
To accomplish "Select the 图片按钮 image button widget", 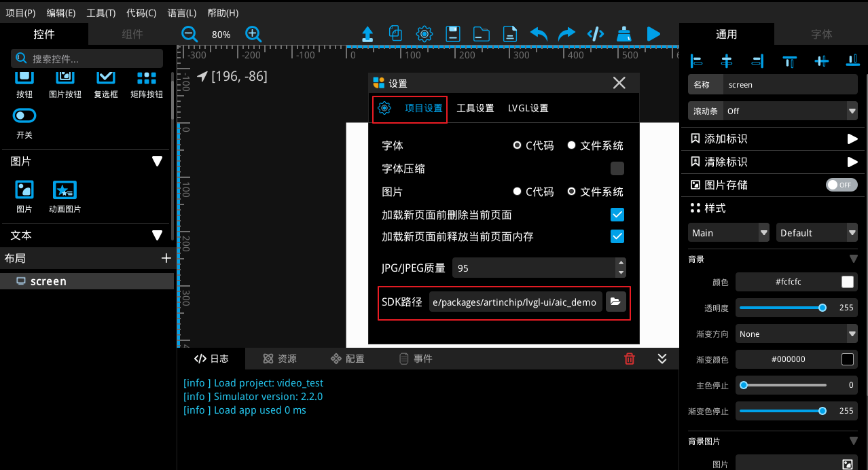I will pos(65,85).
